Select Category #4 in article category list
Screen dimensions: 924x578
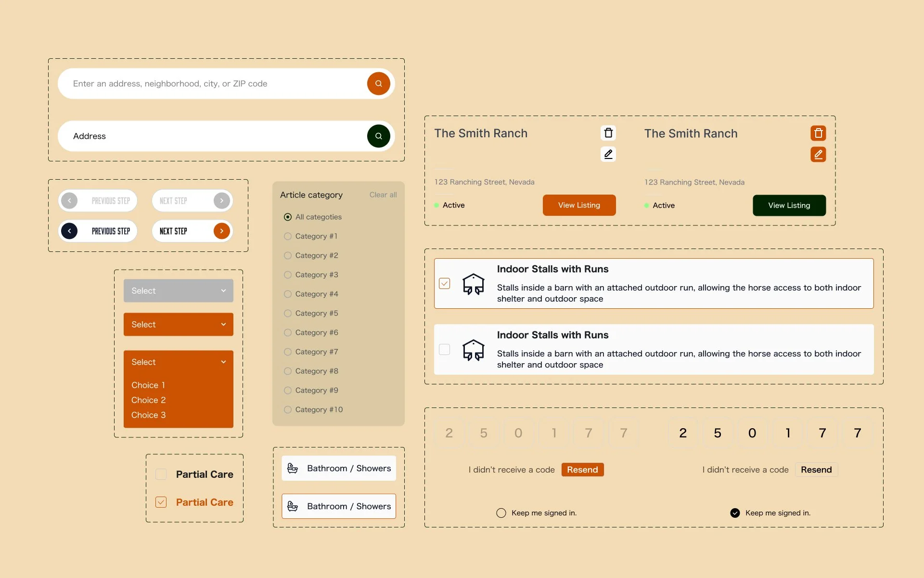click(x=311, y=294)
